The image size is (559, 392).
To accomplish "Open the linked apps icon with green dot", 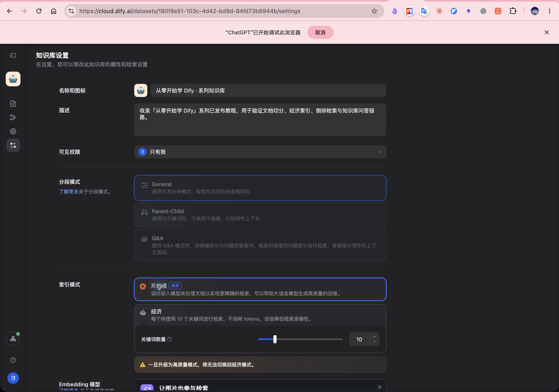I will [13, 339].
